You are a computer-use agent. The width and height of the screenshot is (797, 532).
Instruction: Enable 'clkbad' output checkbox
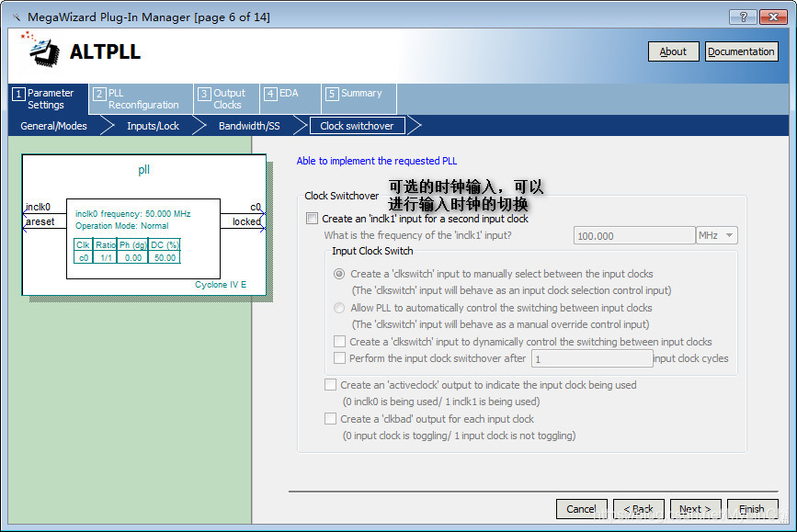pos(330,419)
